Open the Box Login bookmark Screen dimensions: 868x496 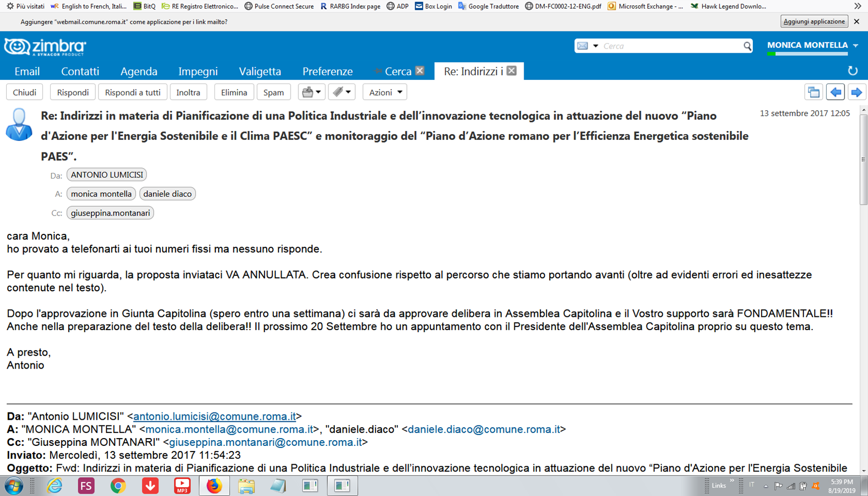[x=433, y=6]
